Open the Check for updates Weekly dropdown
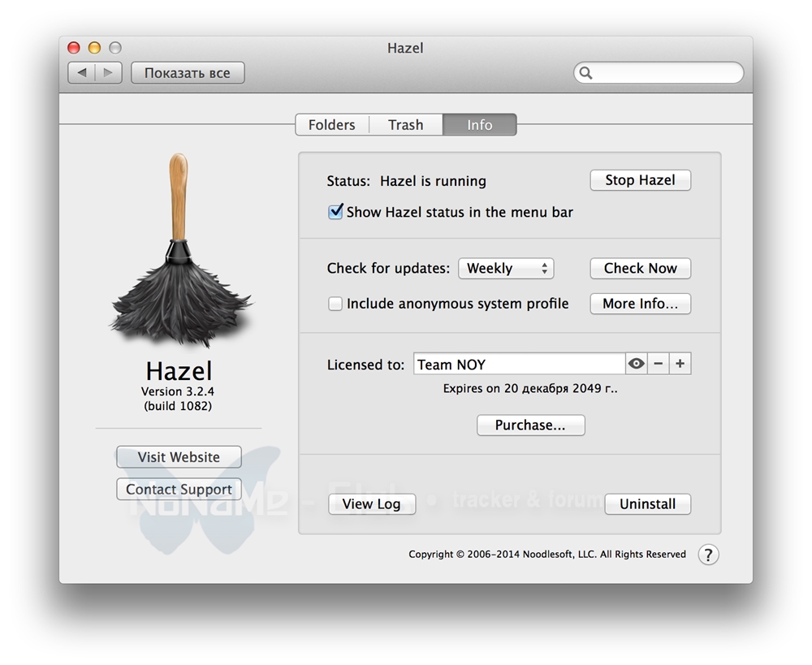Viewport: 812px width, 665px height. pyautogui.click(x=506, y=268)
